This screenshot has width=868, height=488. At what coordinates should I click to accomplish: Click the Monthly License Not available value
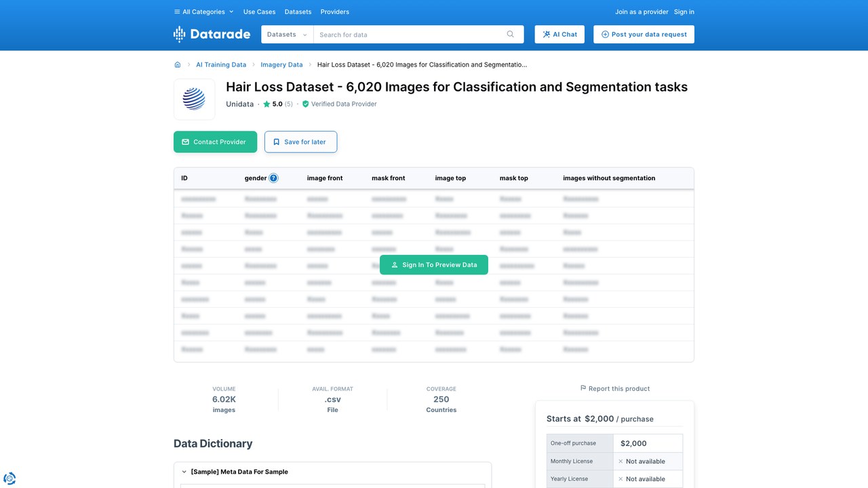(x=642, y=462)
